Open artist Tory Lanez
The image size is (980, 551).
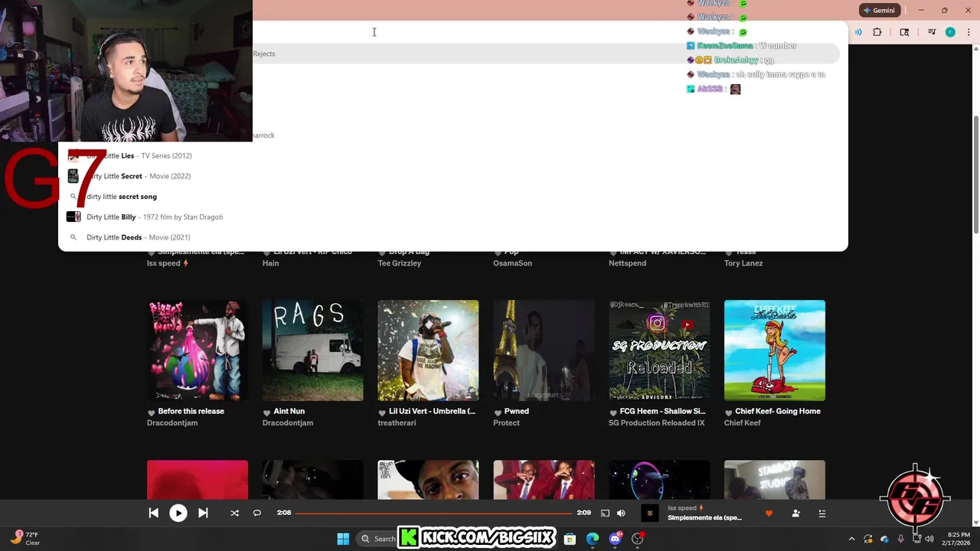(743, 263)
